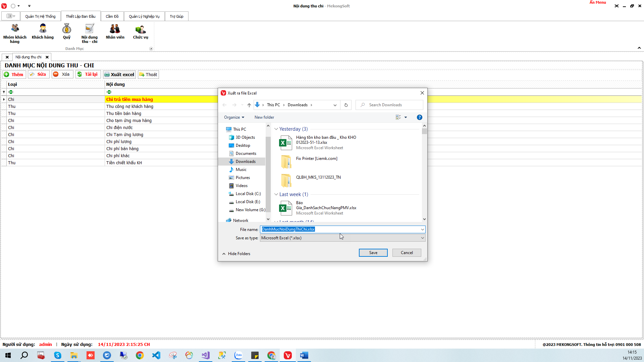Image resolution: width=644 pixels, height=362 pixels.
Task: Click the Sửa edit button
Action: 38,74
